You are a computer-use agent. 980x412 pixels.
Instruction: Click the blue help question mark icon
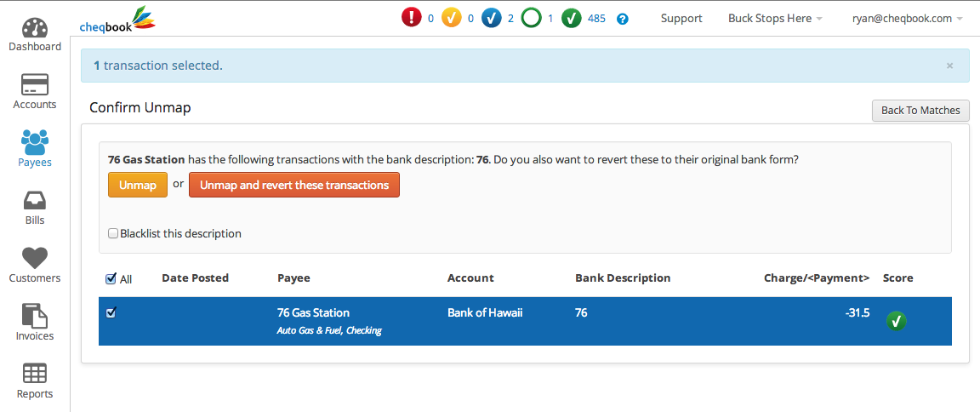coord(622,19)
